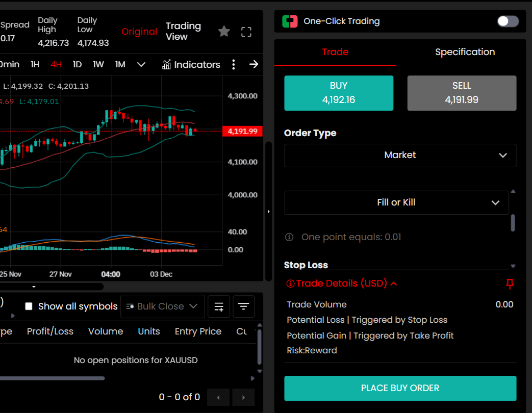Go to next page of positions
532x413 pixels.
pyautogui.click(x=243, y=397)
